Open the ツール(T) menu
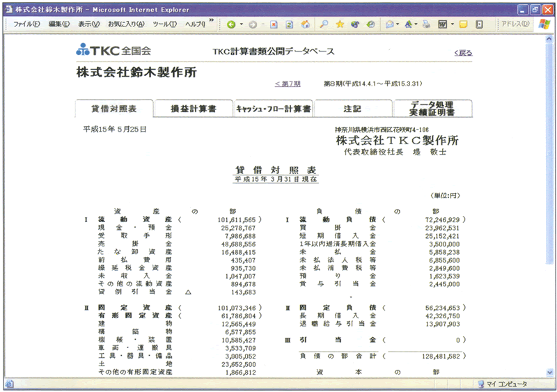 (x=165, y=24)
